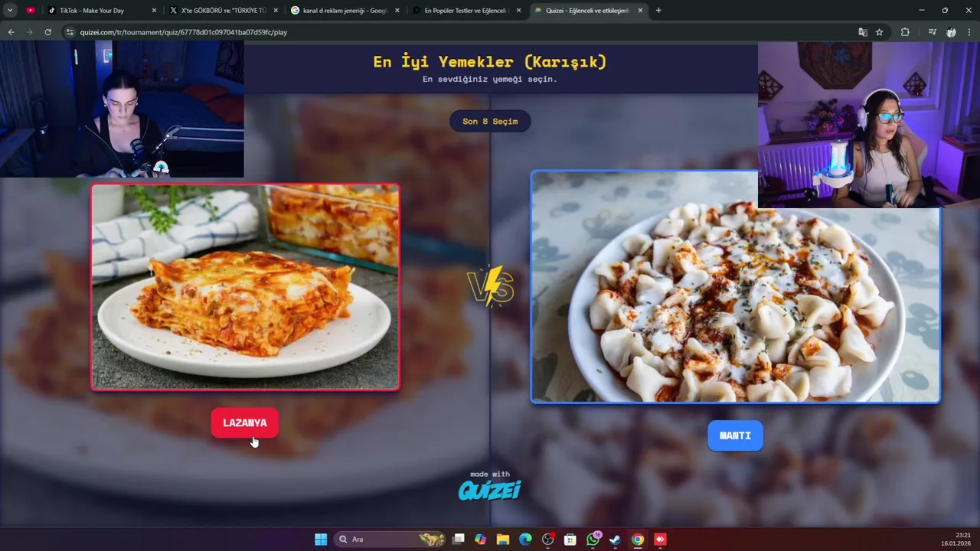
Task: Open Steam from taskbar
Action: click(x=615, y=540)
